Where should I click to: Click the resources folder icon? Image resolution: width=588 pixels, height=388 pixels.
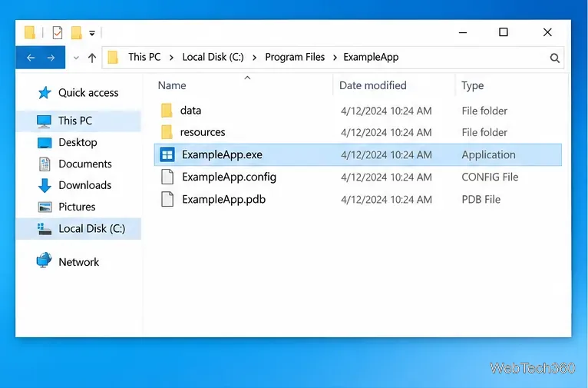click(167, 132)
